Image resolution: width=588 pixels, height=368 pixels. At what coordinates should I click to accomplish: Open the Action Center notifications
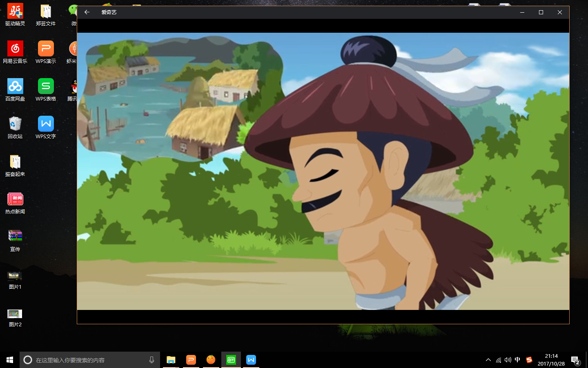(576, 360)
